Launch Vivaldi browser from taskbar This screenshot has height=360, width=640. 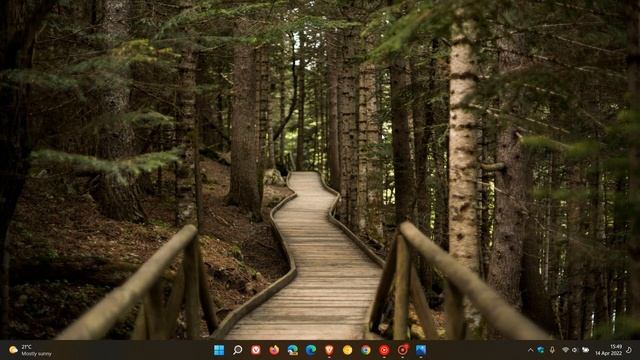pyautogui.click(x=256, y=350)
